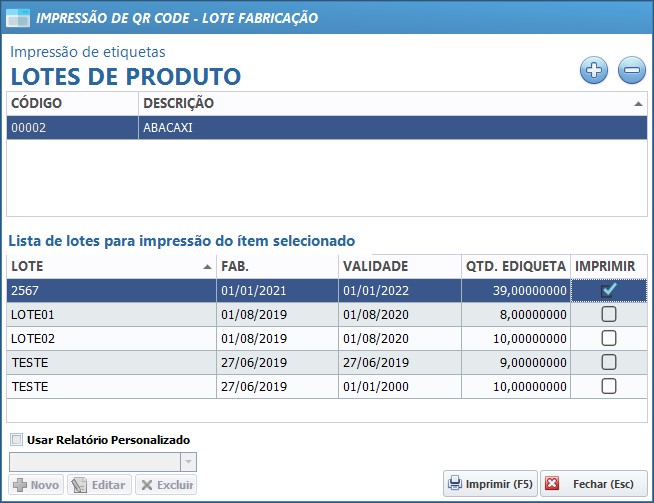Image resolution: width=654 pixels, height=503 pixels.
Task: Click the IMPRIMIR column header
Action: (609, 266)
